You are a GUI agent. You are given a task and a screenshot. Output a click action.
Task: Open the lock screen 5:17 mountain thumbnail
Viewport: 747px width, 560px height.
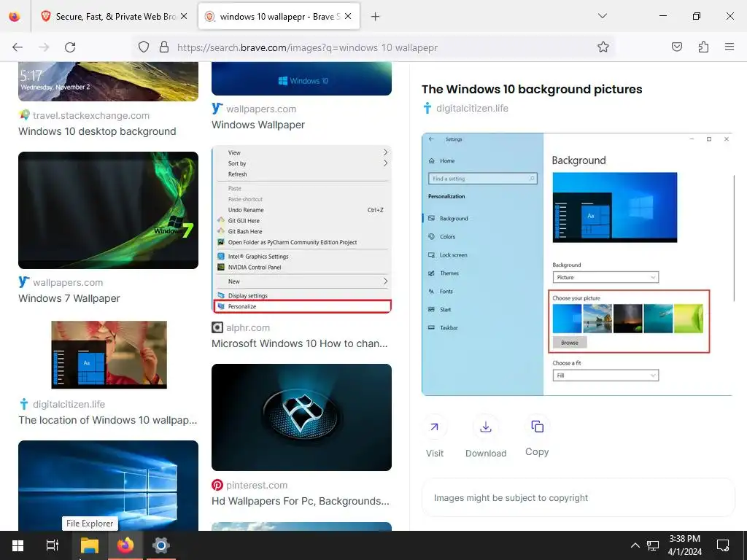[108, 81]
